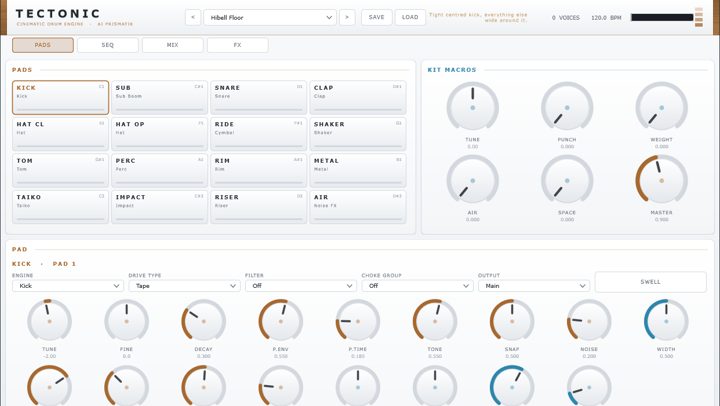Click the TECTONIC logo title
Screen dimensions: 720x406
point(58,13)
